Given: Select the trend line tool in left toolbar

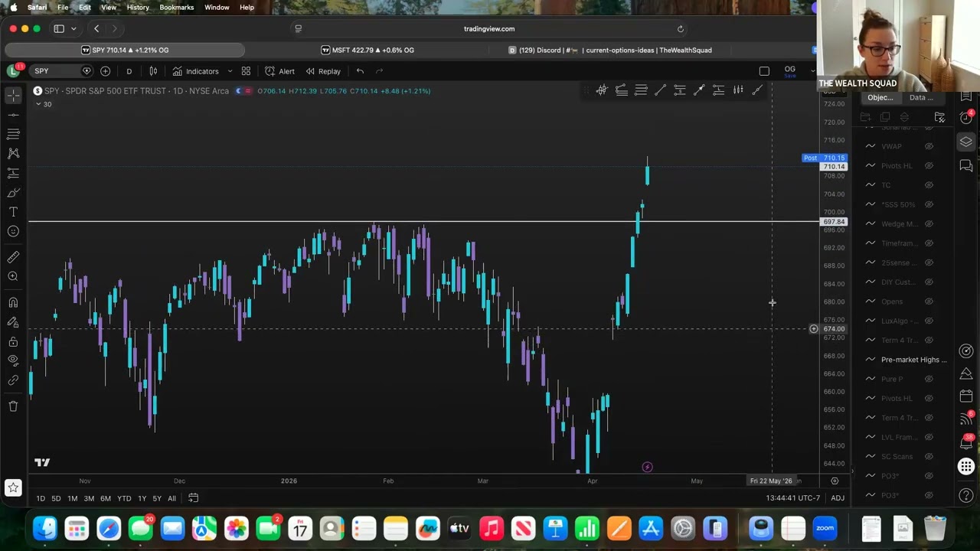Looking at the screenshot, I should click(x=13, y=115).
